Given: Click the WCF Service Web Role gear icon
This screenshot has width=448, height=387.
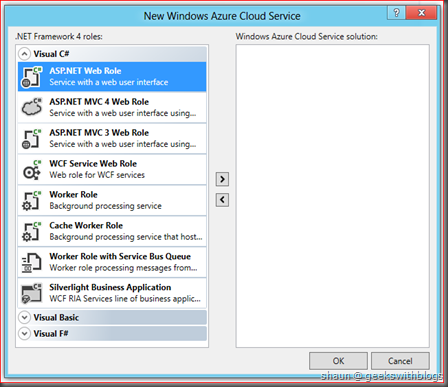Looking at the screenshot, I should 32,169.
